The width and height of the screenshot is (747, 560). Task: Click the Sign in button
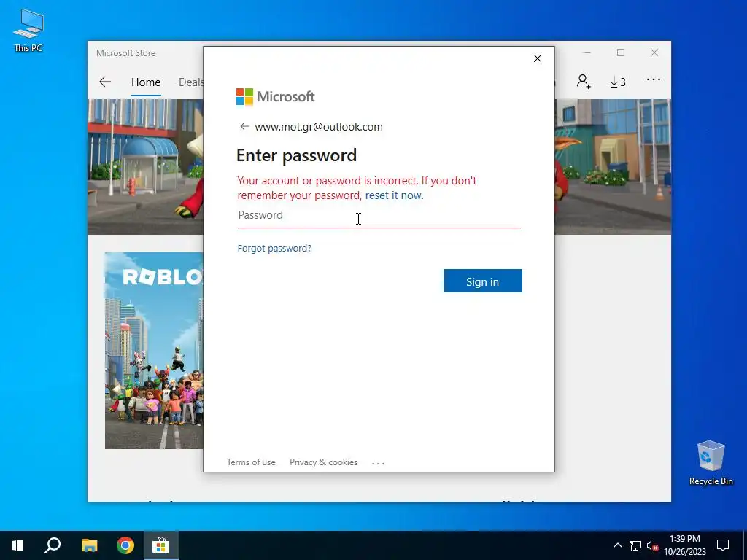coord(483,281)
